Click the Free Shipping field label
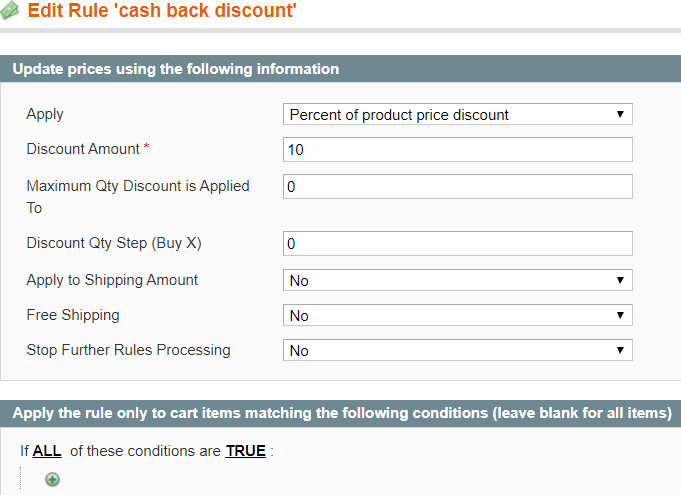Image resolution: width=681 pixels, height=495 pixels. click(x=73, y=315)
